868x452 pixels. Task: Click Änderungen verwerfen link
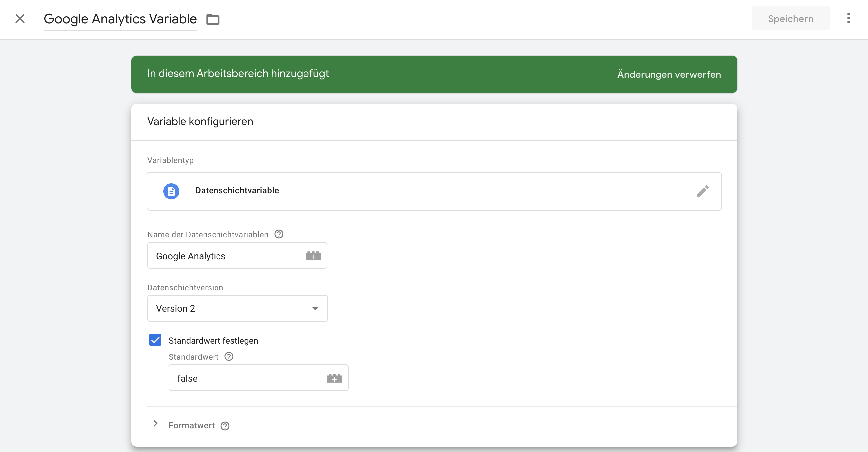click(x=669, y=74)
